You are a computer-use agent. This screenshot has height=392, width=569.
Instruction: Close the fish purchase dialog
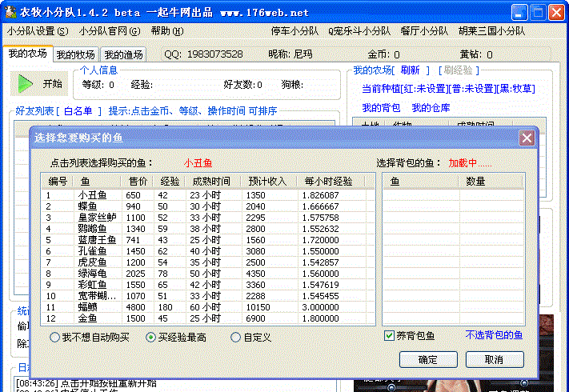tap(527, 138)
